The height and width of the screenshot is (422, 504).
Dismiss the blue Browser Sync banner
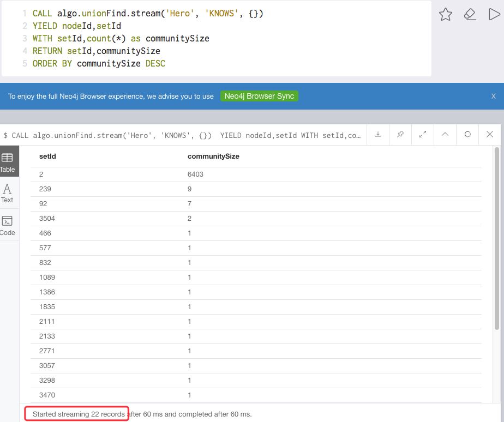pyautogui.click(x=493, y=96)
